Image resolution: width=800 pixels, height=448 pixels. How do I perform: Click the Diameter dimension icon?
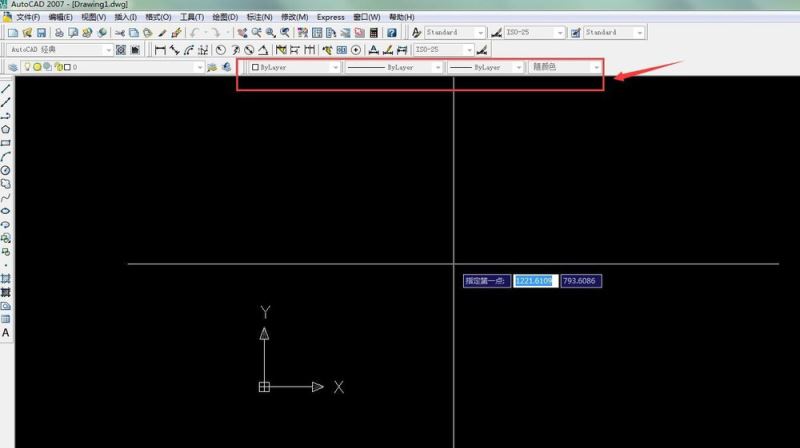pyautogui.click(x=249, y=50)
